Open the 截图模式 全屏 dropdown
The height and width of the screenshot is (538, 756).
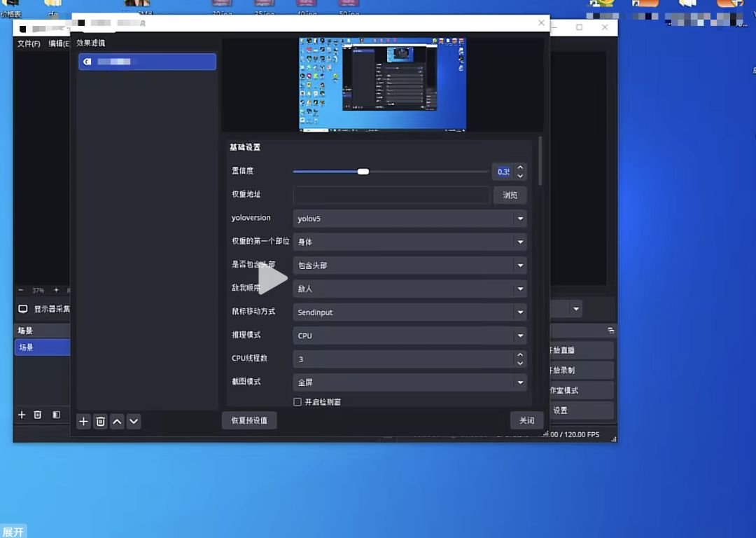coord(409,382)
